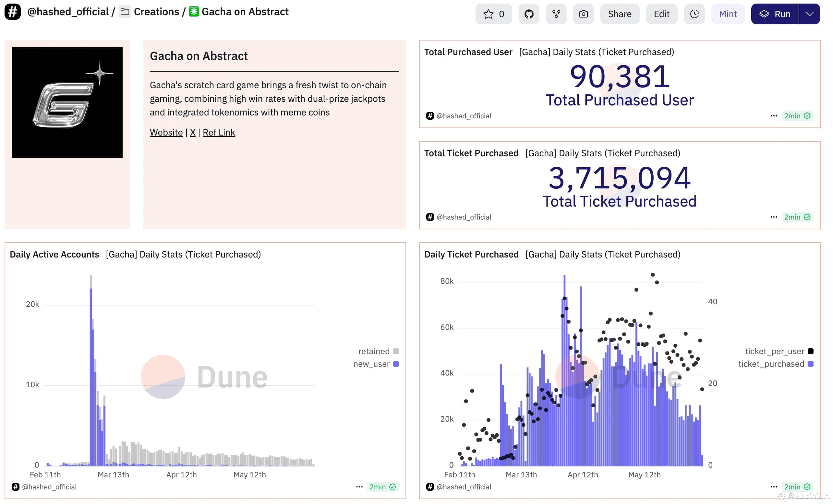Open the Website link
833x504 pixels.
166,133
